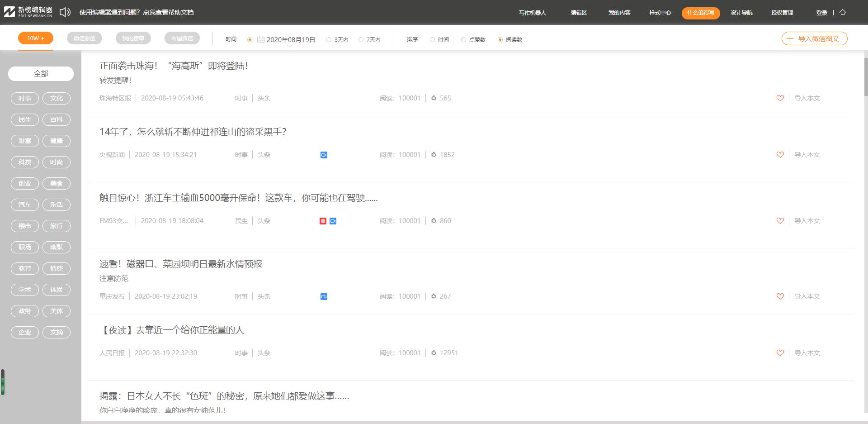Switch to the 微信原创 tab
Viewport: 868px width, 424px height.
point(85,38)
